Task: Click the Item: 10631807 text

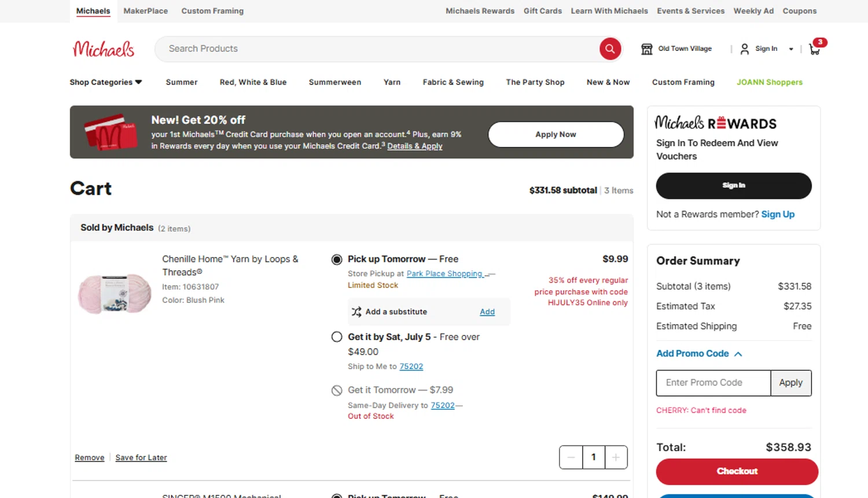Action: click(x=190, y=287)
